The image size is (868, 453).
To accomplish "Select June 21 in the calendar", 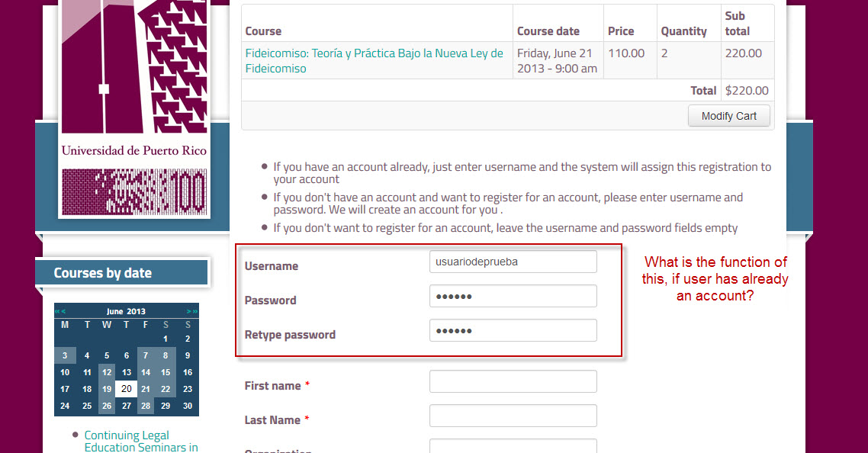I will (x=146, y=389).
